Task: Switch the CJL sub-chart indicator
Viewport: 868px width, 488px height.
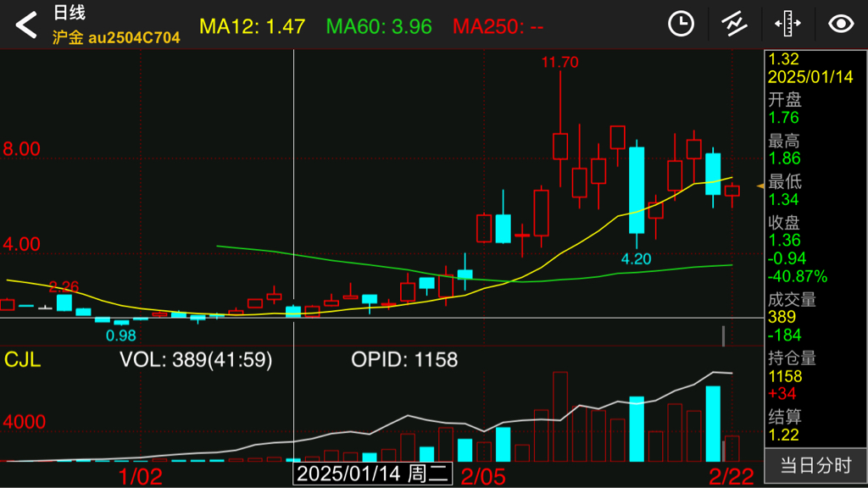Action: pyautogui.click(x=23, y=360)
